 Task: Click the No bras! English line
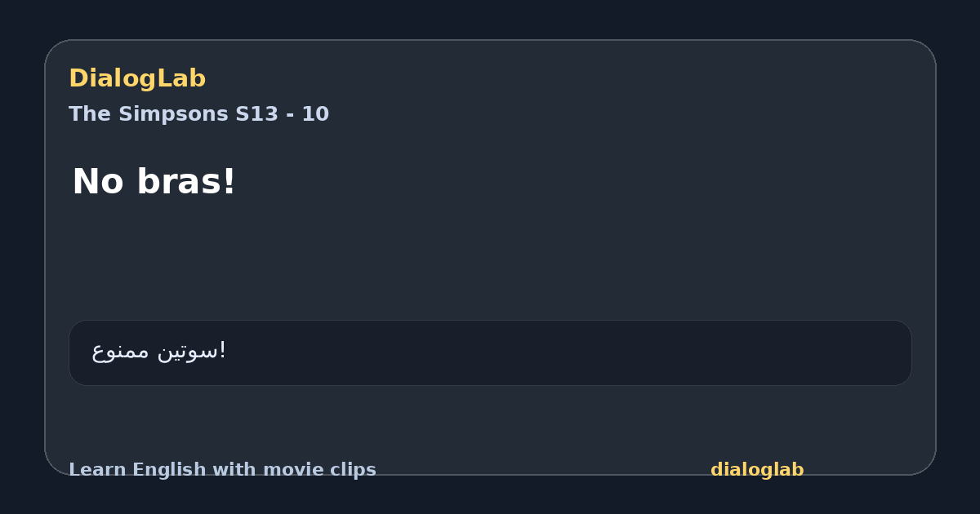pos(154,181)
